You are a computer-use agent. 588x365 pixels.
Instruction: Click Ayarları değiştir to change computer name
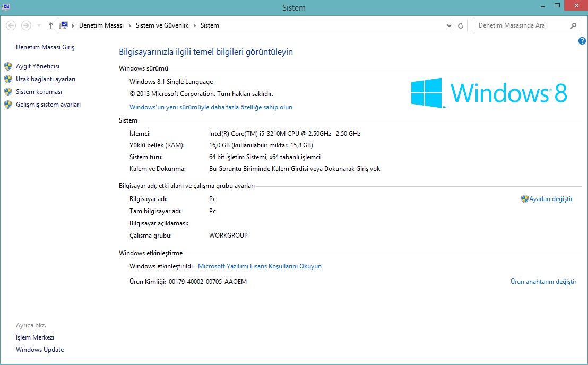551,199
